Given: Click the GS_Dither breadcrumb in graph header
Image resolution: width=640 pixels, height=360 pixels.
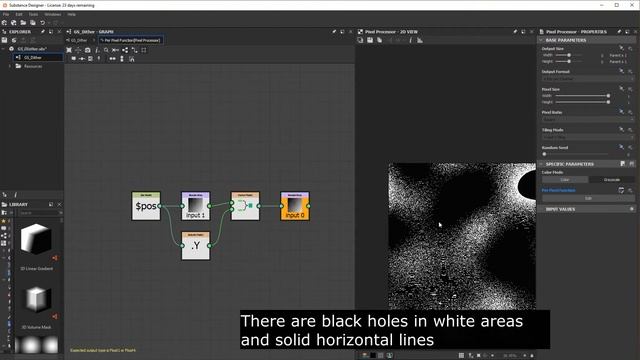Looking at the screenshot, I should point(78,40).
